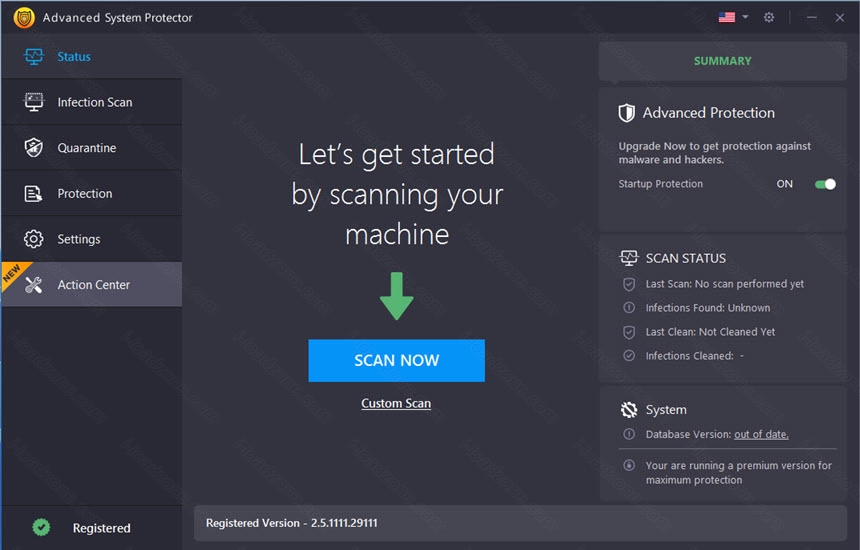Minimize the Advanced System Protector window

click(x=812, y=18)
